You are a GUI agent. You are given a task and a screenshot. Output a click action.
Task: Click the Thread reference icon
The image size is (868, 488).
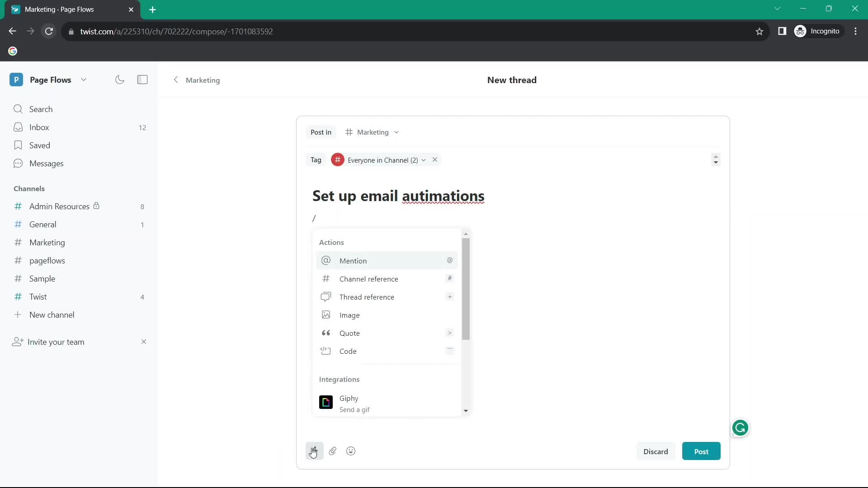325,297
